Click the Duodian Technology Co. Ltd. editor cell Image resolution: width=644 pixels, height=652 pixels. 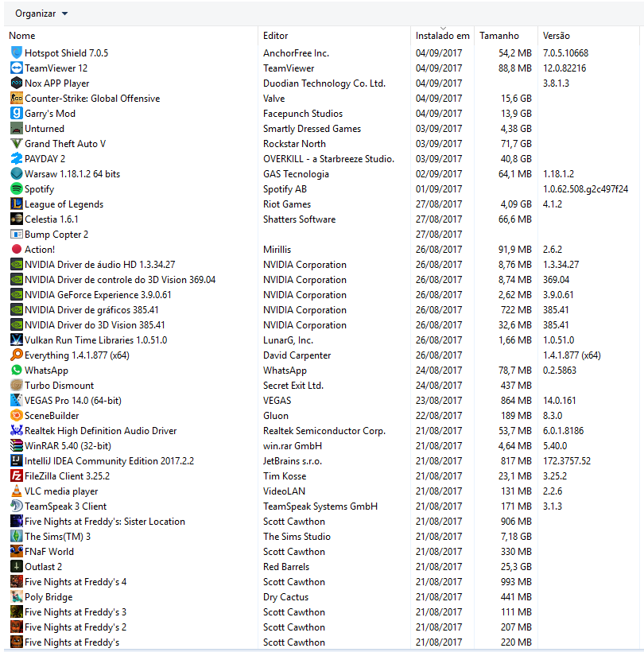[x=324, y=83]
